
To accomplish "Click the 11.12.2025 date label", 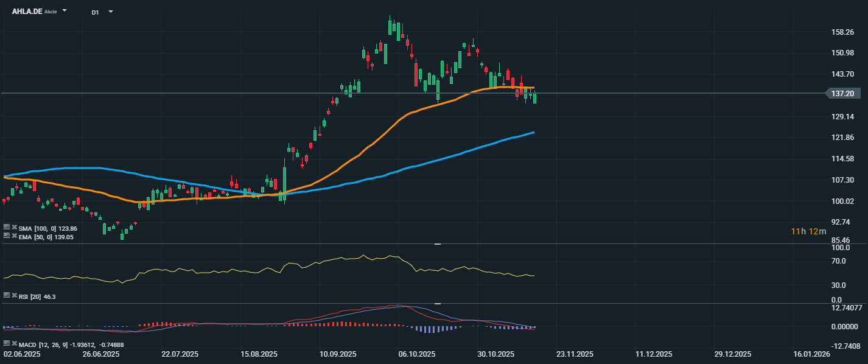I will click(654, 354).
